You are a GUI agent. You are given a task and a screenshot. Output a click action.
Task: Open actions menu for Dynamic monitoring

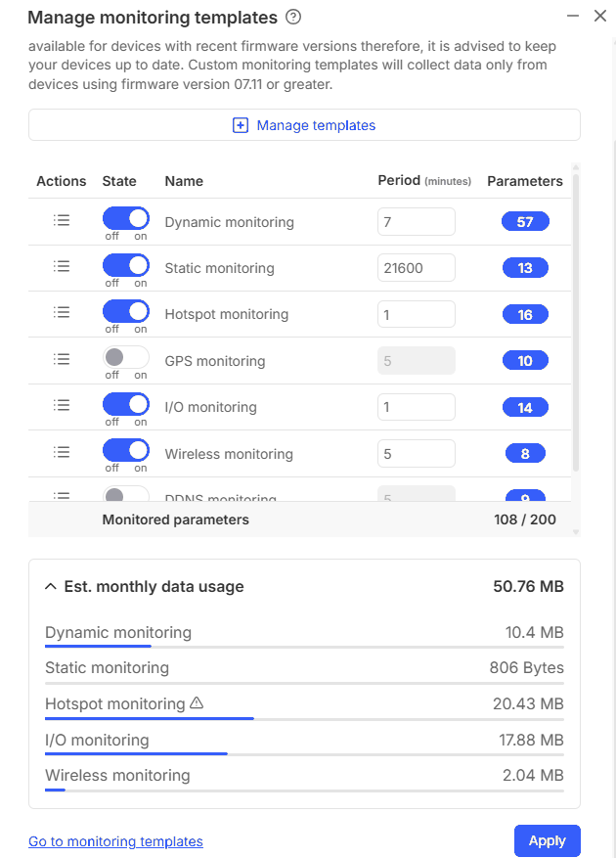tap(62, 221)
